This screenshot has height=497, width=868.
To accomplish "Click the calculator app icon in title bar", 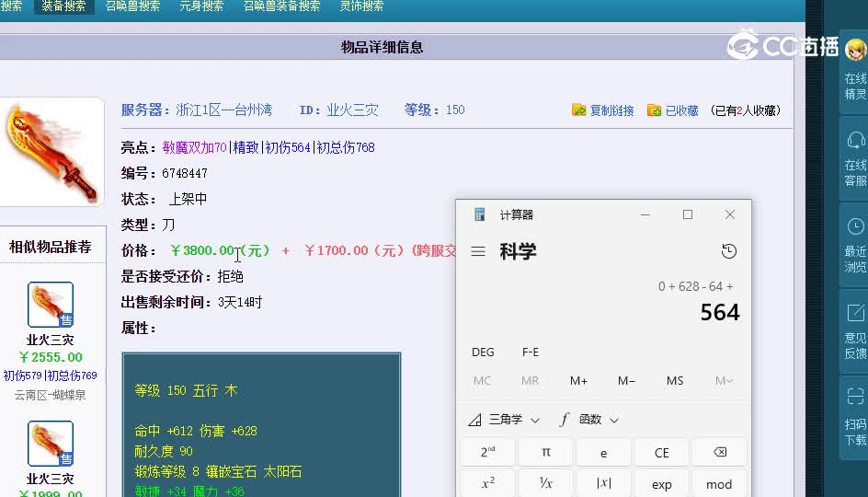I will pyautogui.click(x=479, y=214).
